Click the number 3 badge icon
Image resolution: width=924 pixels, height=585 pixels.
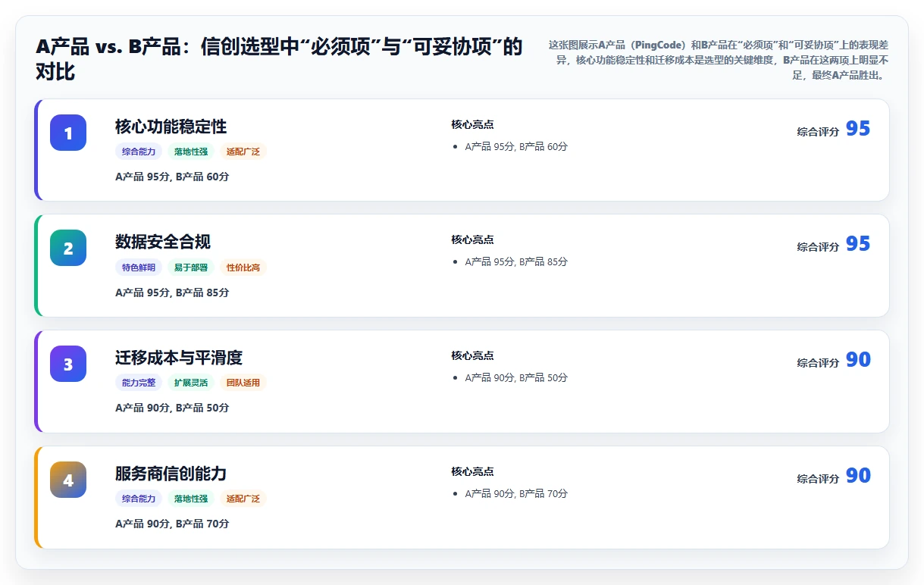68,364
